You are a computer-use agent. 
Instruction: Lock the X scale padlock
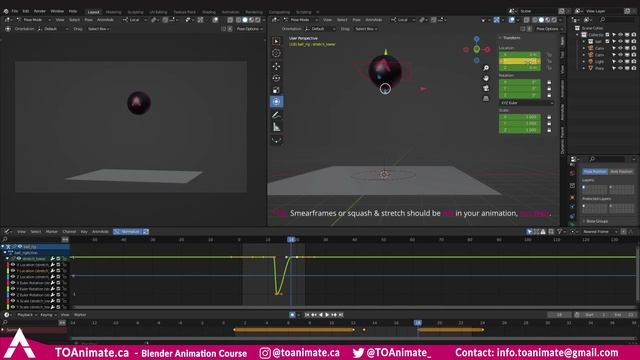click(549, 117)
